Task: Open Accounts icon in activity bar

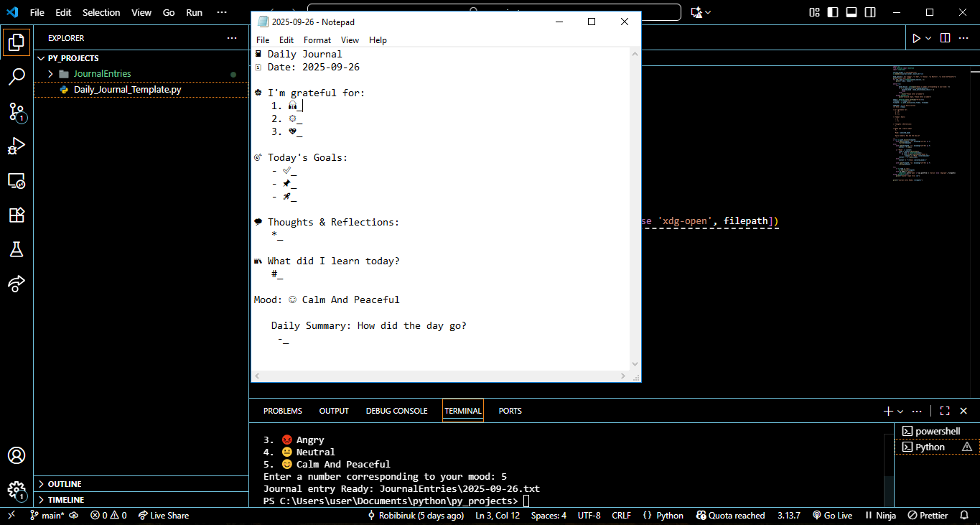Action: (17, 455)
